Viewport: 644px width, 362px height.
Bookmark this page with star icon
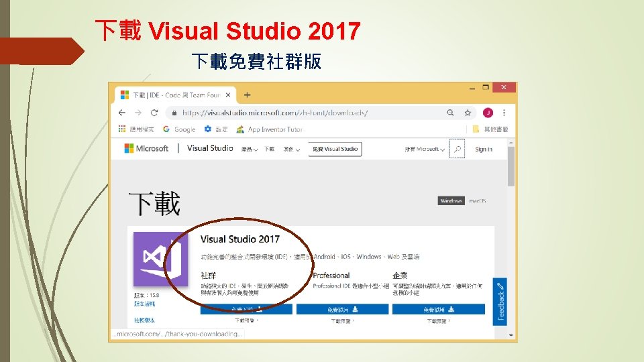click(x=468, y=113)
